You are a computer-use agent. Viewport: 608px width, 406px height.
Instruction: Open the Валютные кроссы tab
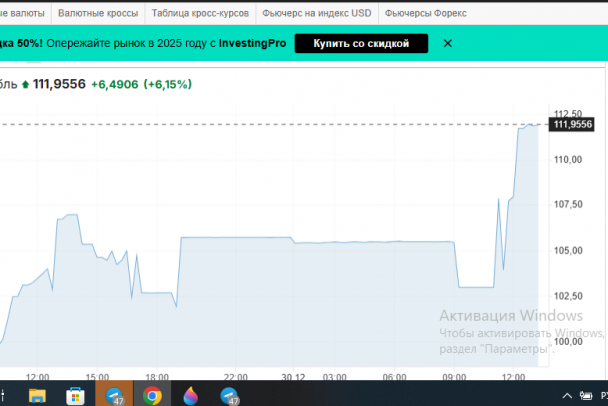98,14
